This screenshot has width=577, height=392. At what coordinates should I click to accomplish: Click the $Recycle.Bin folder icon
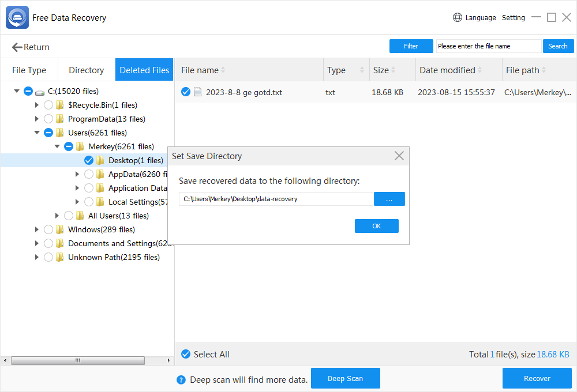click(x=60, y=105)
